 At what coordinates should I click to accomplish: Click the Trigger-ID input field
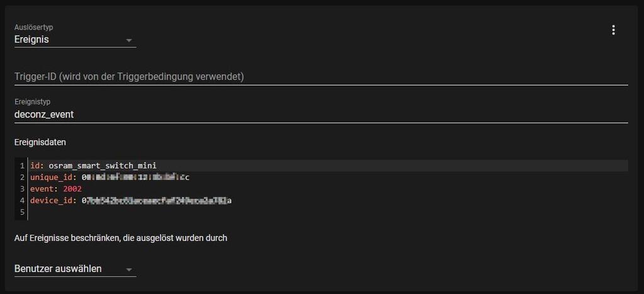321,76
